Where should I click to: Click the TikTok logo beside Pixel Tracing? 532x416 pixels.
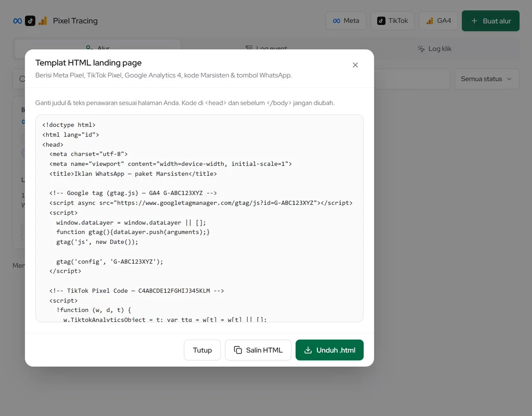click(30, 21)
